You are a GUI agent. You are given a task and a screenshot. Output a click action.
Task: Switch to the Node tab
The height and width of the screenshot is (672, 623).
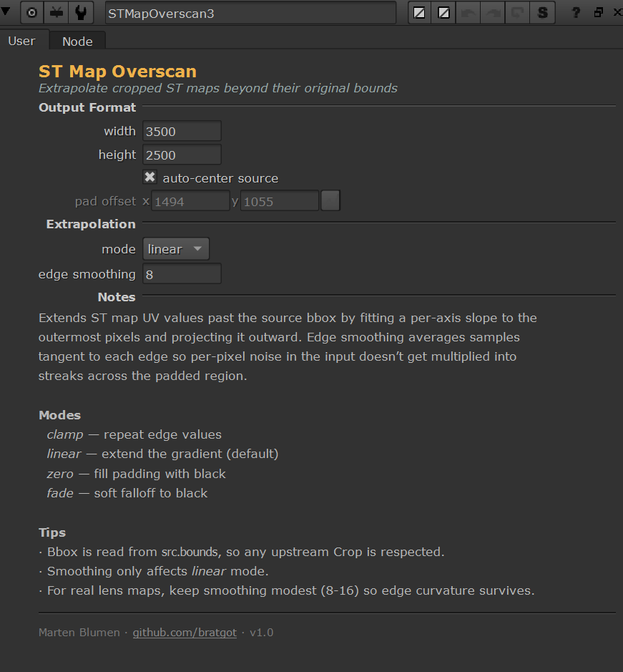(77, 42)
